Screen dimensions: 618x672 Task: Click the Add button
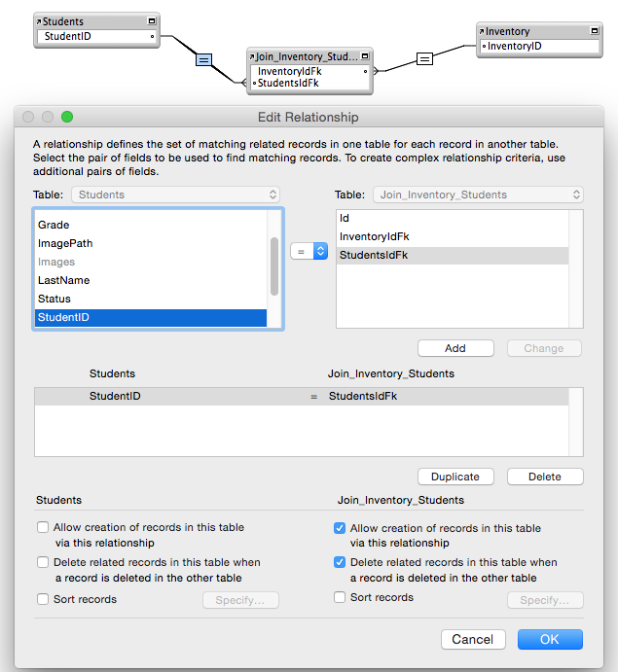click(455, 348)
